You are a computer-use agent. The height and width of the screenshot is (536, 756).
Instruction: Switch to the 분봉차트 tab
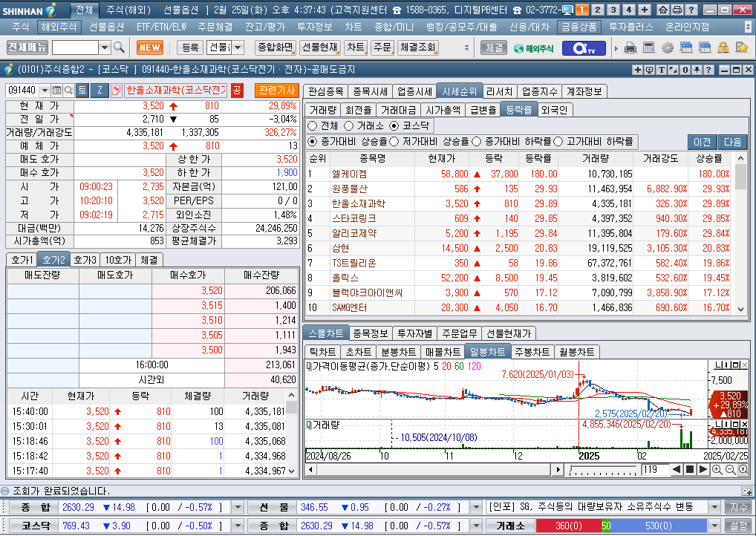tap(398, 352)
